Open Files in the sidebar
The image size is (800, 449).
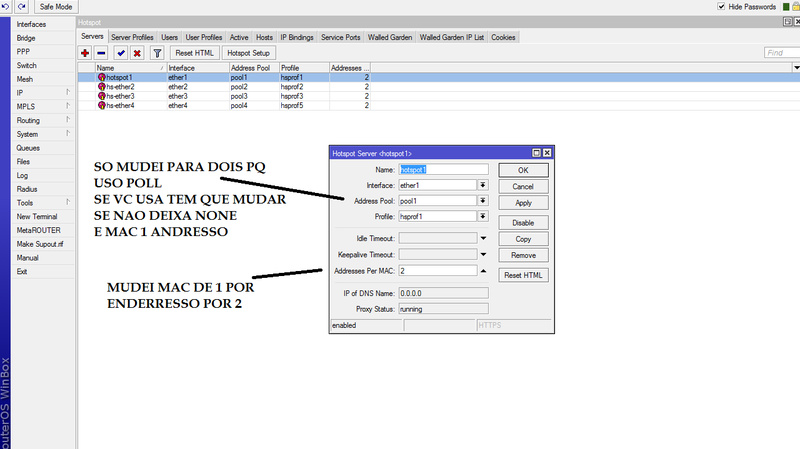pyautogui.click(x=23, y=161)
